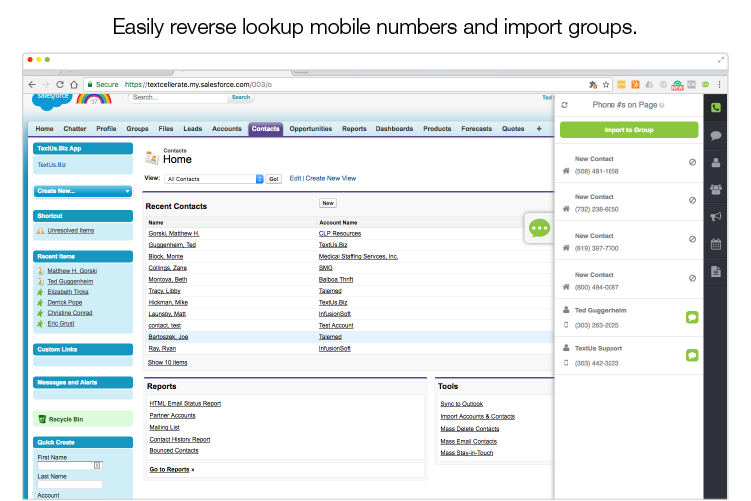Click Unresolved Items shortcut
This screenshot has height=501, width=751.
[70, 230]
